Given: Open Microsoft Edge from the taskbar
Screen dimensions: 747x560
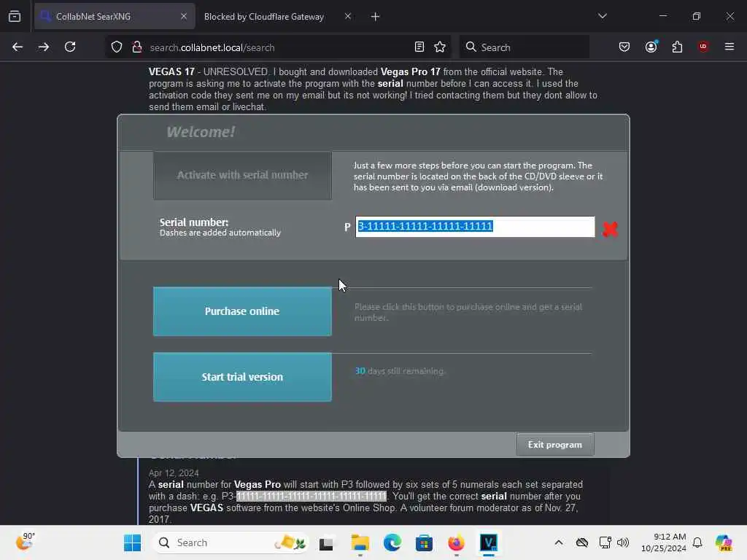Looking at the screenshot, I should [x=392, y=542].
